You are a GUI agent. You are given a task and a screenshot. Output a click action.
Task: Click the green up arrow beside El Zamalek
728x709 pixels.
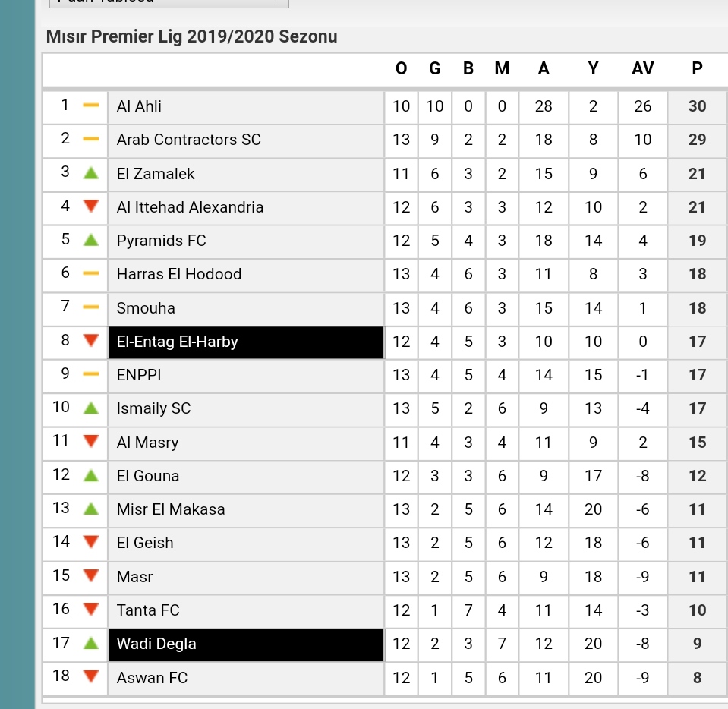click(91, 173)
